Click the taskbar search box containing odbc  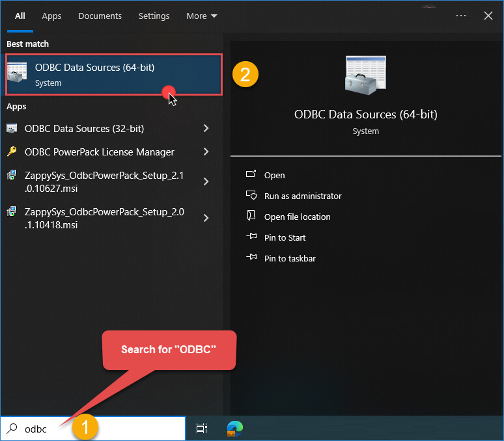click(x=93, y=429)
